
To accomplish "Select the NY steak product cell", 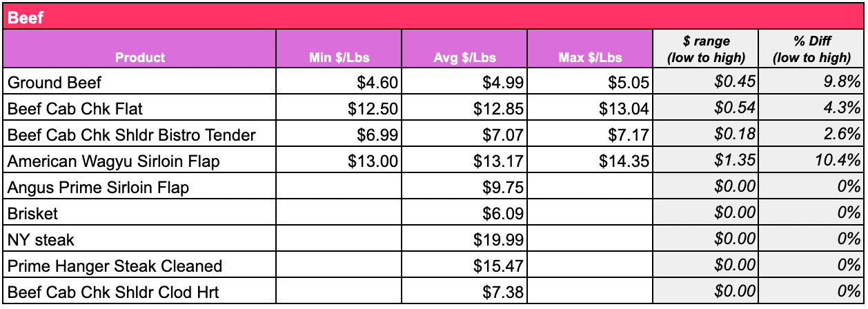I will click(140, 240).
